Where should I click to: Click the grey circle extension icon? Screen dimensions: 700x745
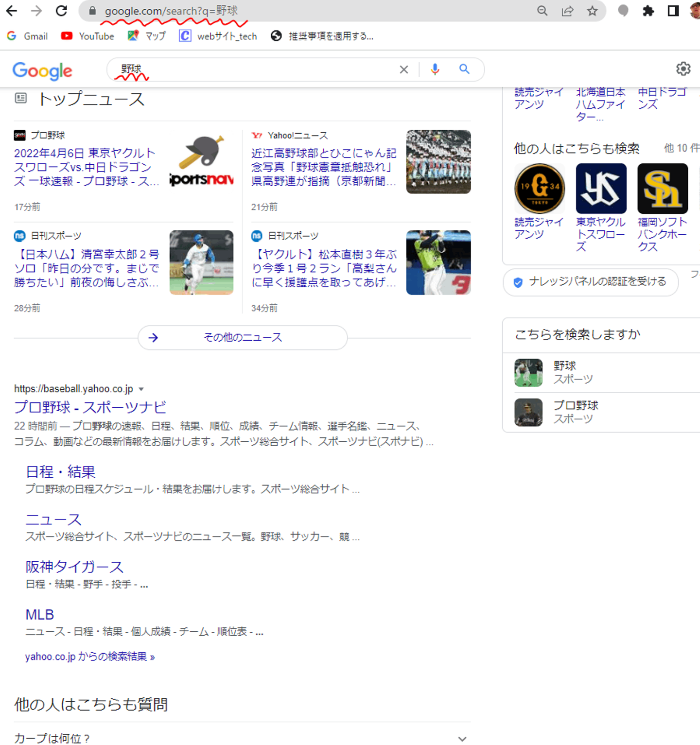tap(623, 11)
